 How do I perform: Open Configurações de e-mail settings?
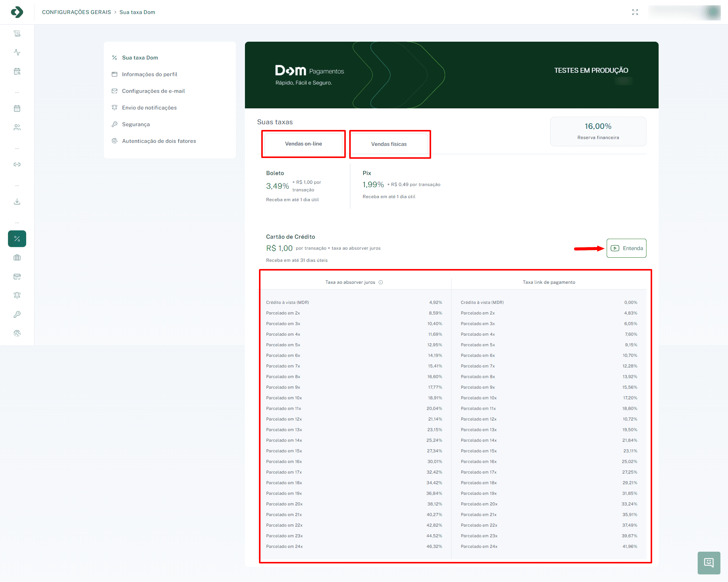(153, 91)
